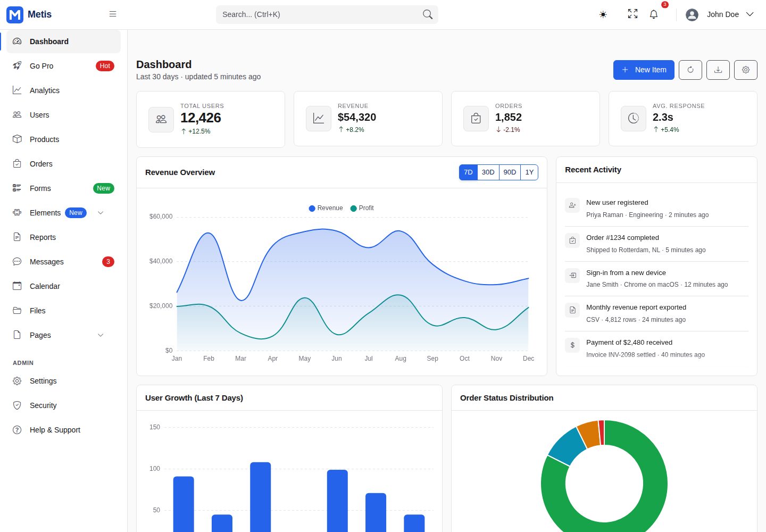Create a New Item

[644, 70]
